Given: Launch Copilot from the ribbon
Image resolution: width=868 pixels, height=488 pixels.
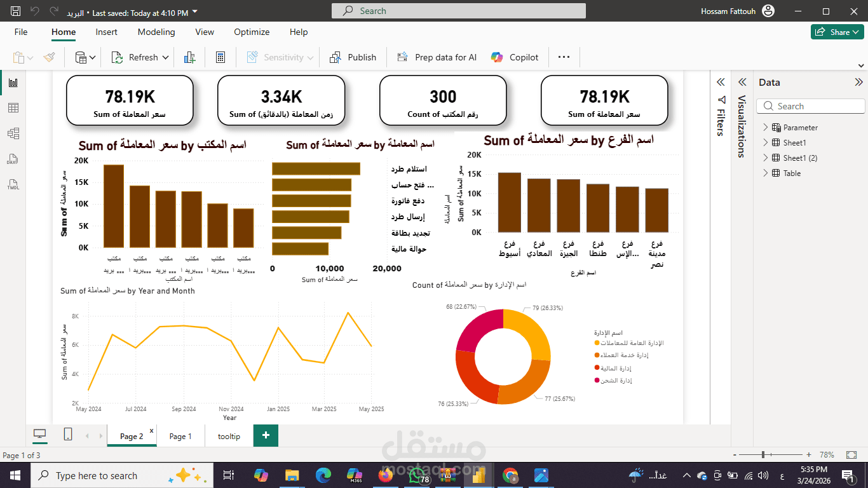Looking at the screenshot, I should [x=514, y=57].
